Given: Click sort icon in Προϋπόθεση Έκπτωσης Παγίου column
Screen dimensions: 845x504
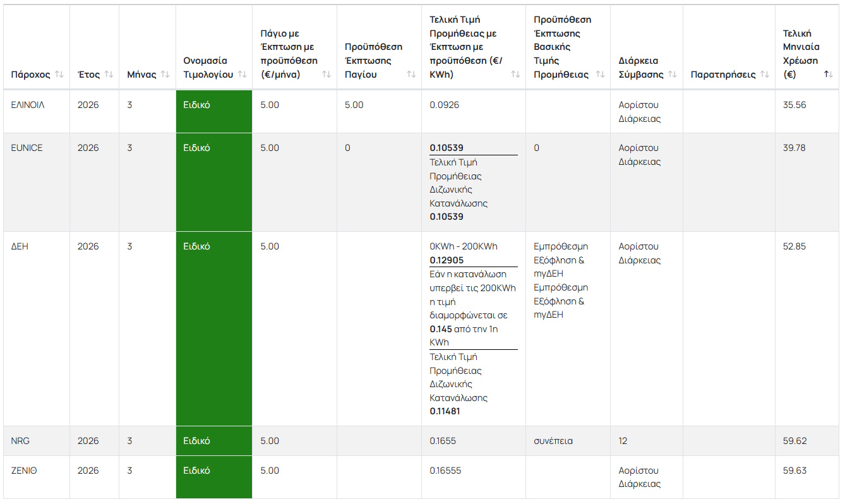Looking at the screenshot, I should click(x=411, y=75).
